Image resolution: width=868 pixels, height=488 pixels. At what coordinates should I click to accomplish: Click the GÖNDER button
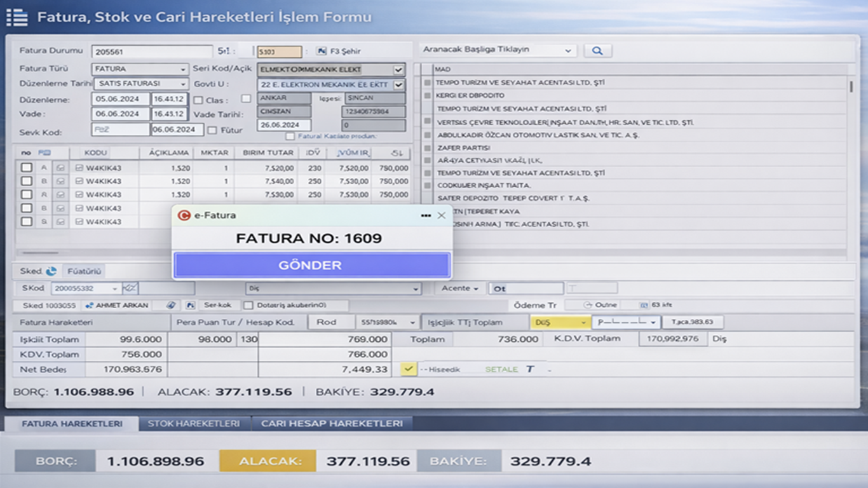click(x=312, y=265)
